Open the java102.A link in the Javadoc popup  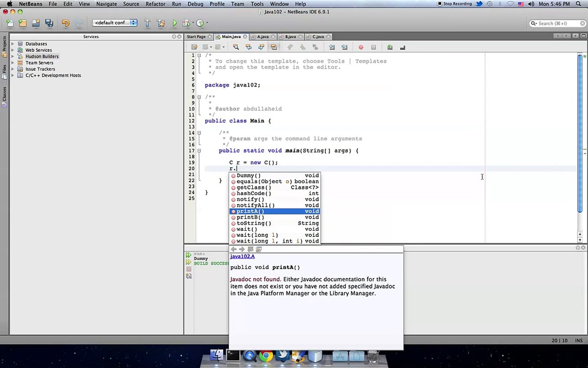tap(242, 256)
